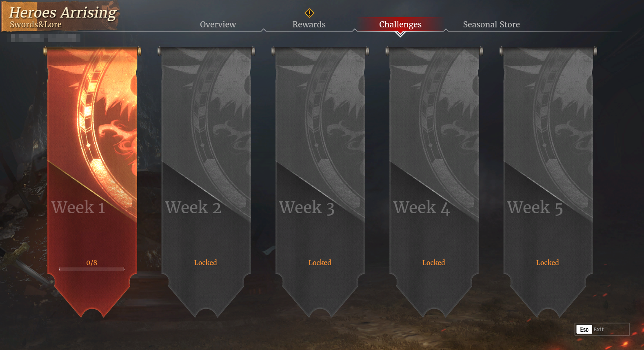Viewport: 644px width, 350px height.
Task: Open the Rewards tab
Action: point(309,25)
